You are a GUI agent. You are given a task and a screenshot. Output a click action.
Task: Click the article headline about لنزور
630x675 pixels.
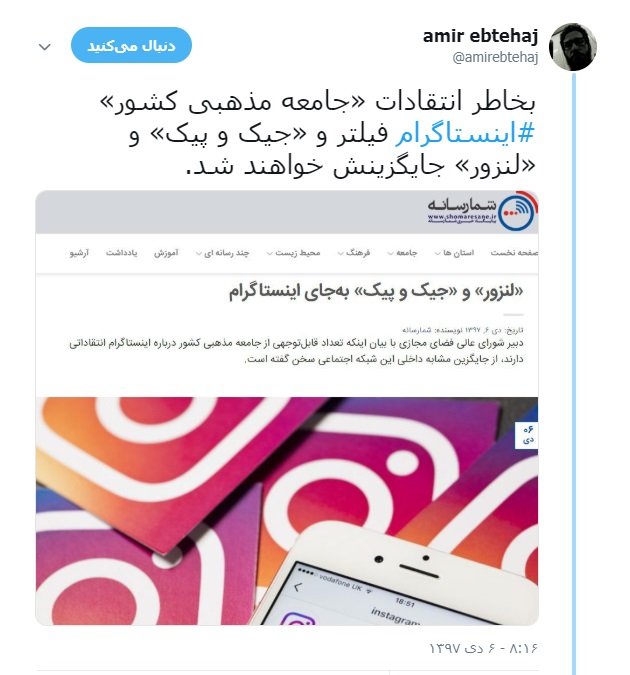376,292
